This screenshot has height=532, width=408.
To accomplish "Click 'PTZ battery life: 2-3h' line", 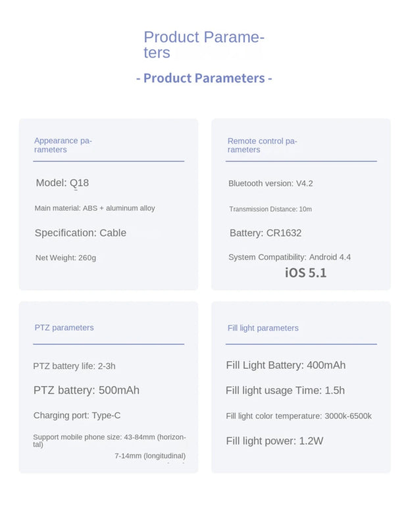I will coord(74,366).
